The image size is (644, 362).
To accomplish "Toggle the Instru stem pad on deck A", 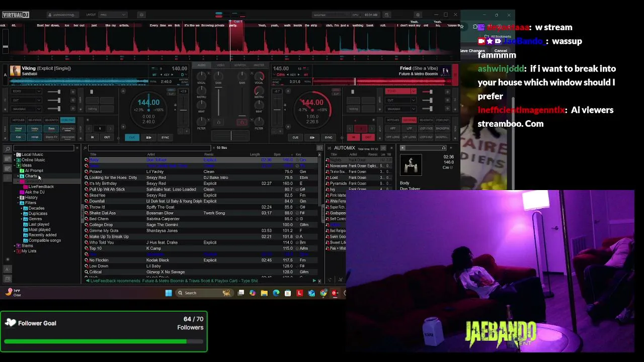I will pyautogui.click(x=35, y=129).
